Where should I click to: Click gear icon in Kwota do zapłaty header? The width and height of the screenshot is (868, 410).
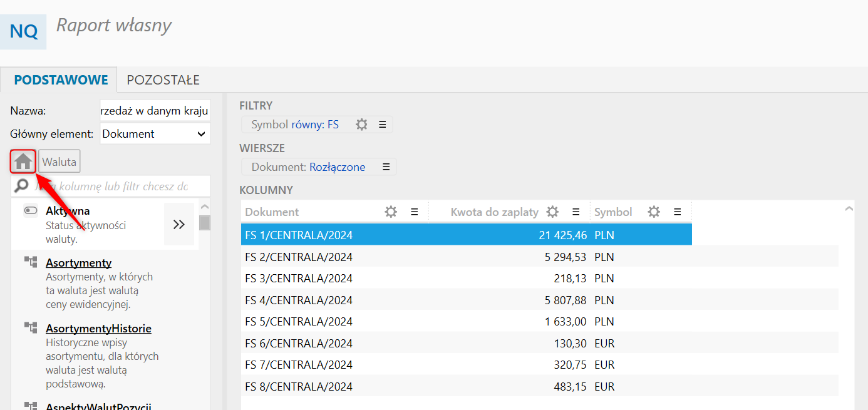[552, 212]
